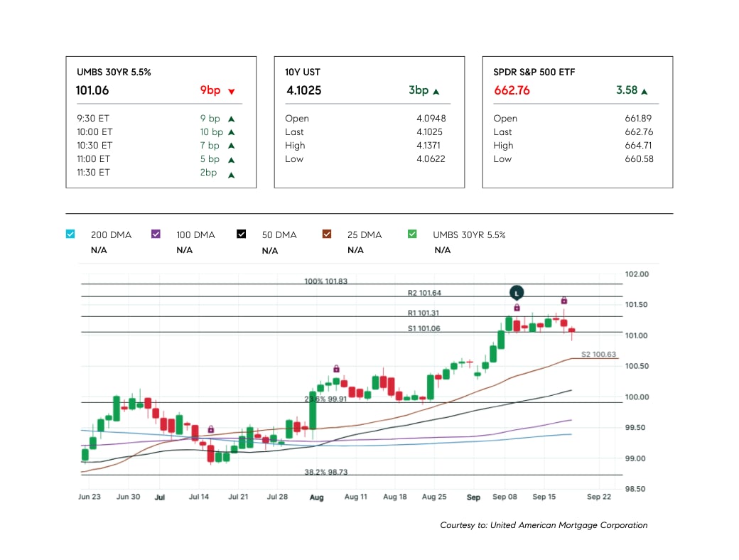
Task: Click the lock marker above early August candles
Action: click(336, 369)
